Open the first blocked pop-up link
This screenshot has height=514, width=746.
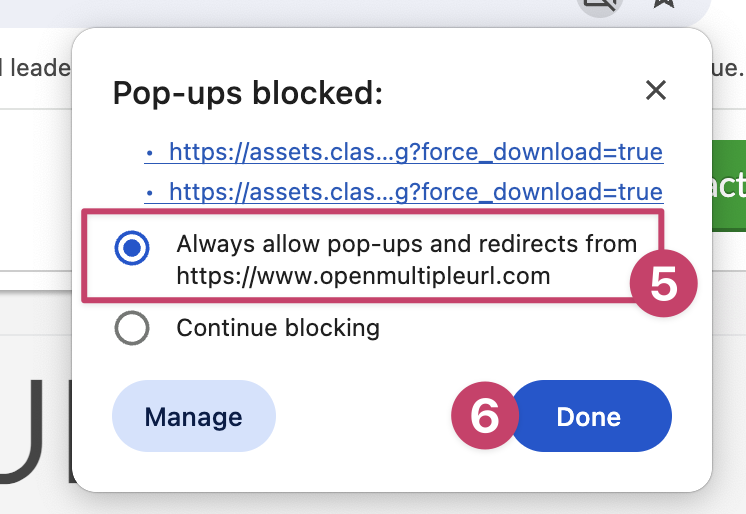(x=415, y=153)
